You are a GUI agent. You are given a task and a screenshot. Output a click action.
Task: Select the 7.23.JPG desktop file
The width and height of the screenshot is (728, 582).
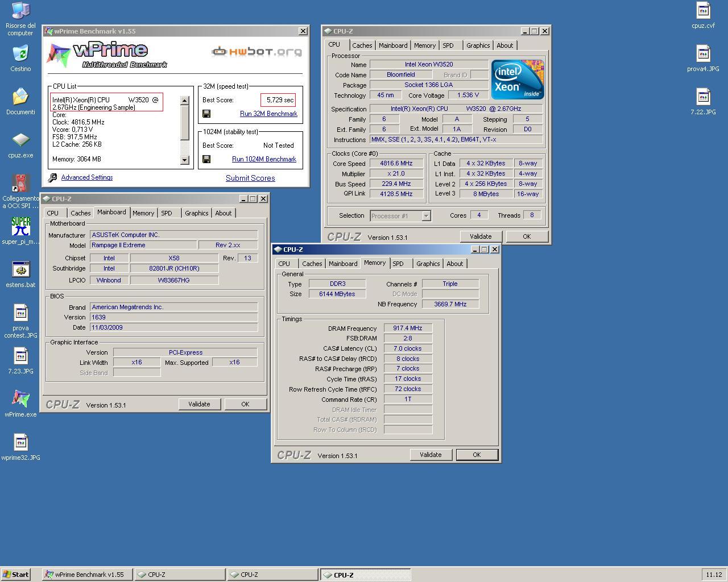click(x=20, y=361)
